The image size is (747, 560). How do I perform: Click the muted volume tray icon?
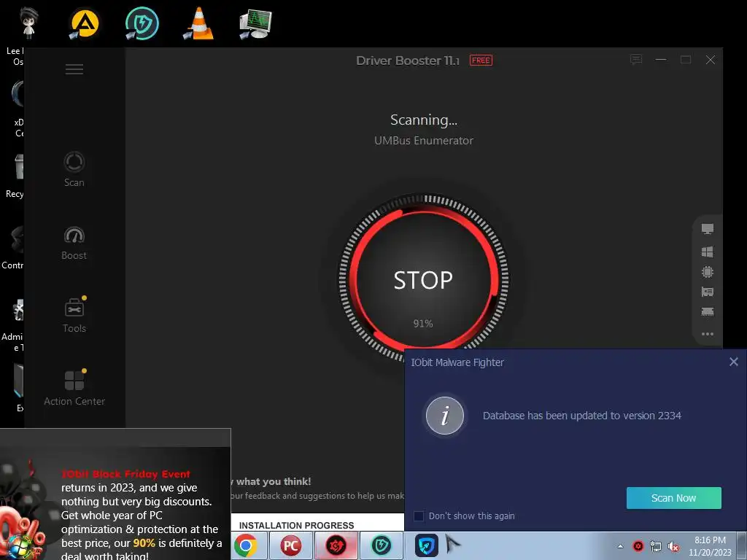coord(673,547)
